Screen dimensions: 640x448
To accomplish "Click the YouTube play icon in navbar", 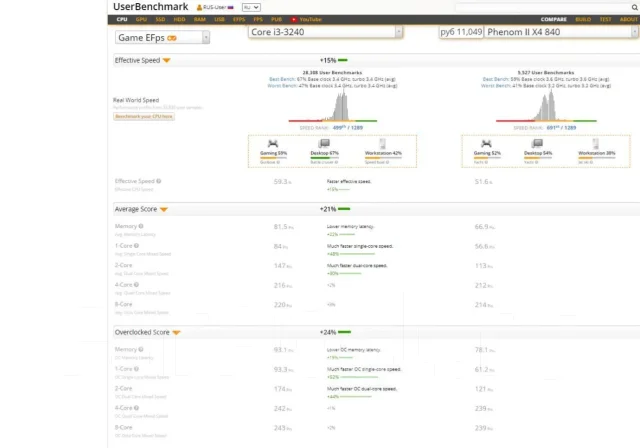I will pos(293,19).
